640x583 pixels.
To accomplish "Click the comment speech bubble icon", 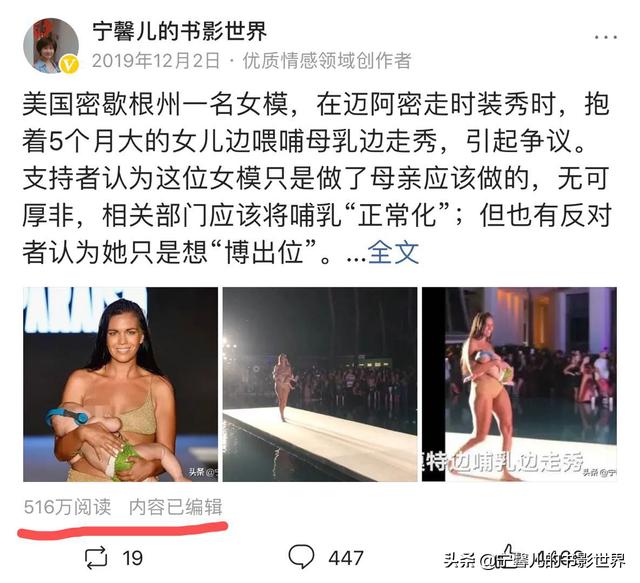I will (x=301, y=557).
